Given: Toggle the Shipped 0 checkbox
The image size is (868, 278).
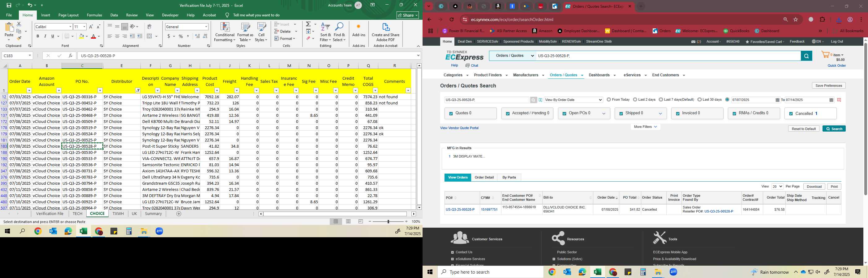Looking at the screenshot, I should tap(621, 114).
